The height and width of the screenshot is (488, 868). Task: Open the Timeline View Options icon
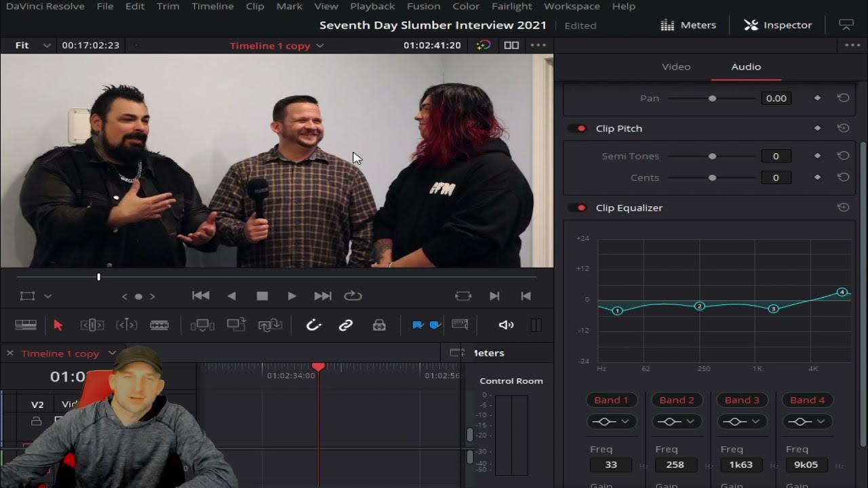[x=26, y=325]
